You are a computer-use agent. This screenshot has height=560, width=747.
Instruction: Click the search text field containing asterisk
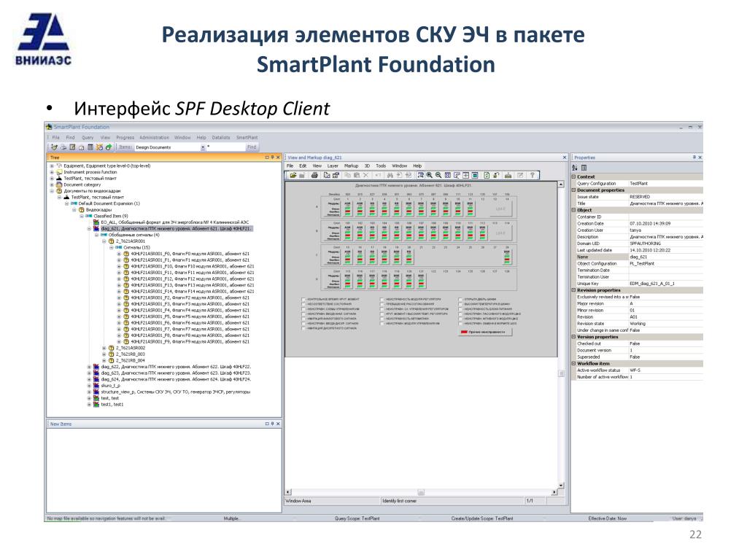tap(226, 147)
